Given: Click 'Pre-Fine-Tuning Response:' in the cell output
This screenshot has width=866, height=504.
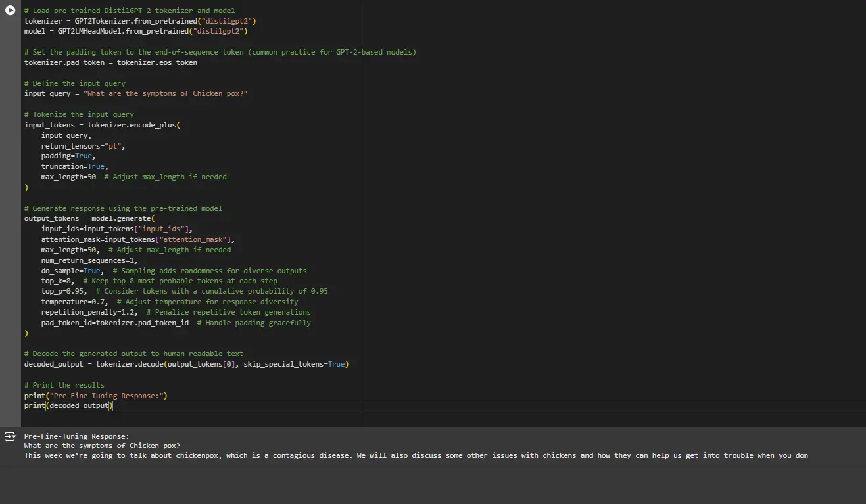Looking at the screenshot, I should tap(77, 436).
